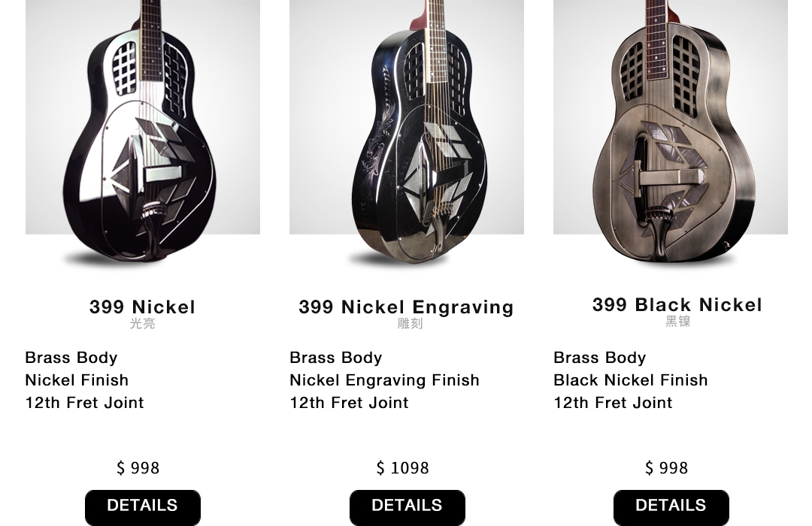812x526 pixels.
Task: Open the 399 Nickel Engraving guitar image
Action: click(x=407, y=132)
